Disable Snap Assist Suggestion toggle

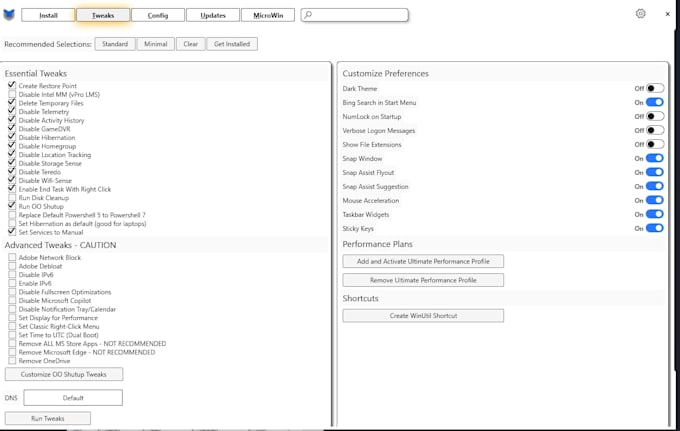[x=654, y=186]
